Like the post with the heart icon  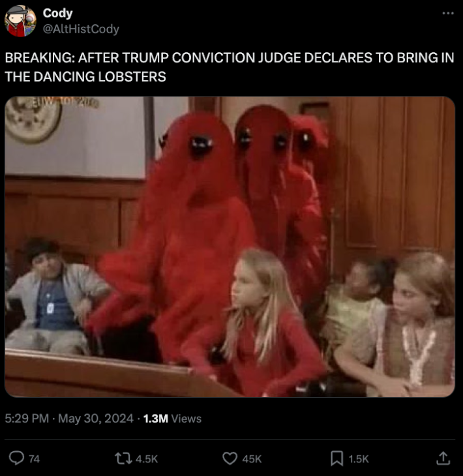click(x=230, y=458)
